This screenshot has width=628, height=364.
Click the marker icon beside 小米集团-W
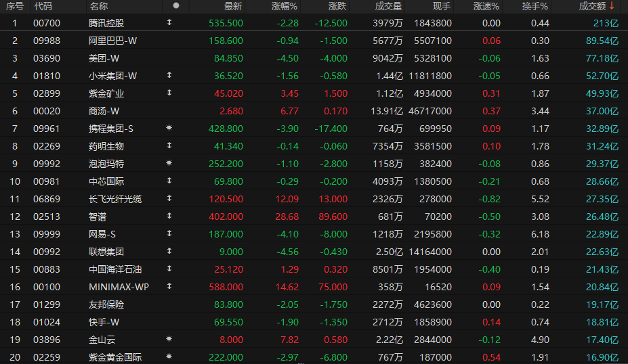[169, 75]
